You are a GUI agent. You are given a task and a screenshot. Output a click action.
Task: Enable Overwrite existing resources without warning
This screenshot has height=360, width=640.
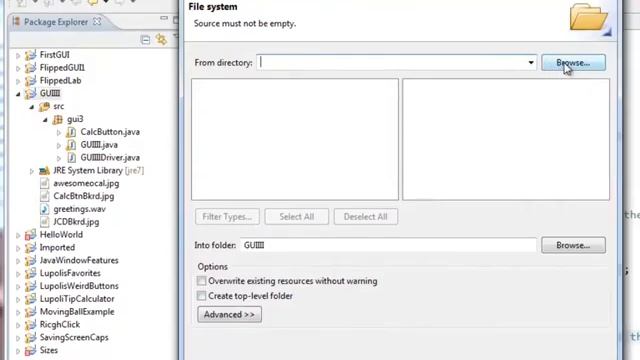202,281
